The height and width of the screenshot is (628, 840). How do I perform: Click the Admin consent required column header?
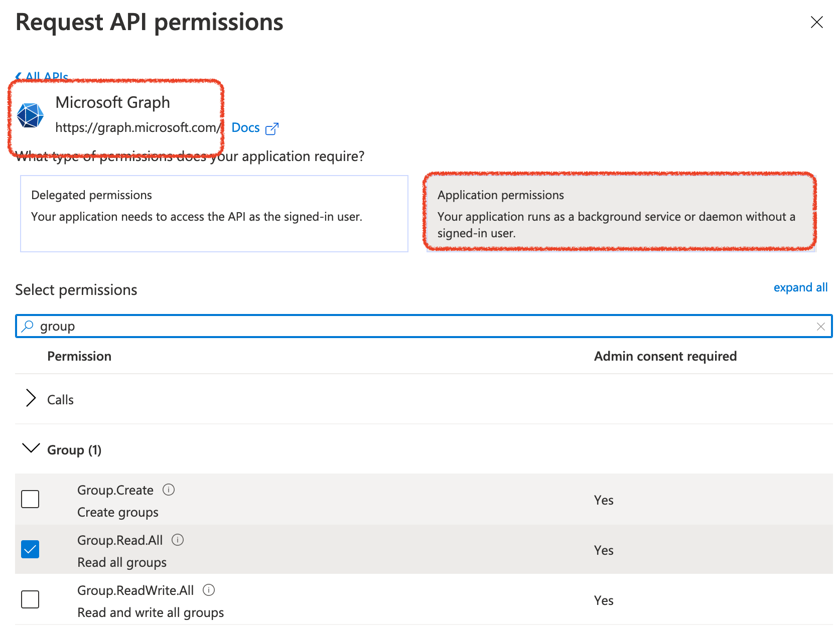point(665,356)
